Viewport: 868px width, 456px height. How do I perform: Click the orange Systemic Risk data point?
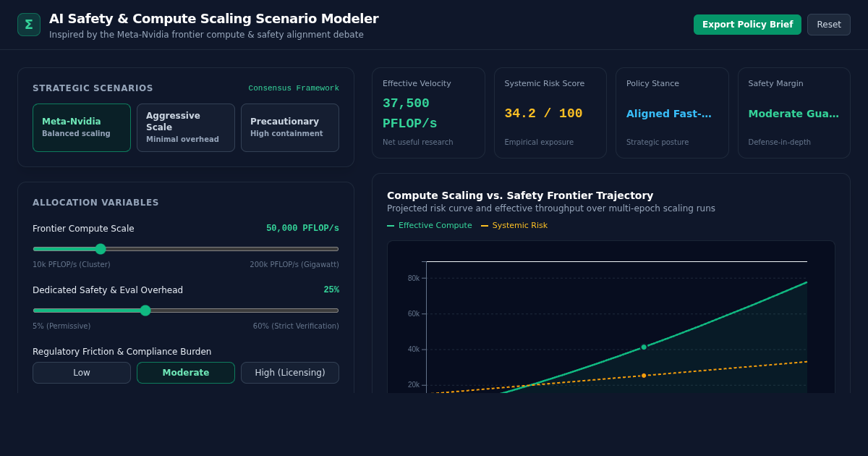[x=644, y=376]
